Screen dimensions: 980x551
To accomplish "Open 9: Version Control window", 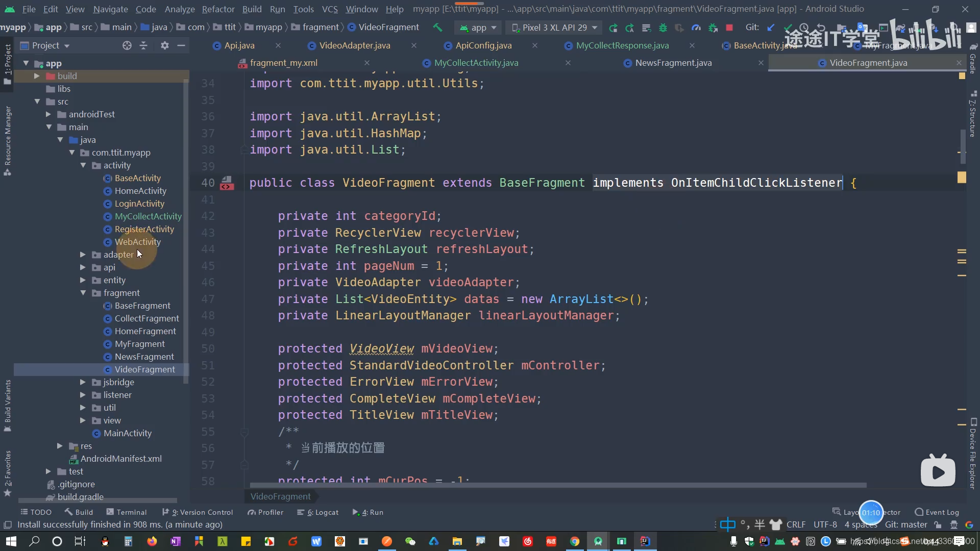I will coord(197,512).
